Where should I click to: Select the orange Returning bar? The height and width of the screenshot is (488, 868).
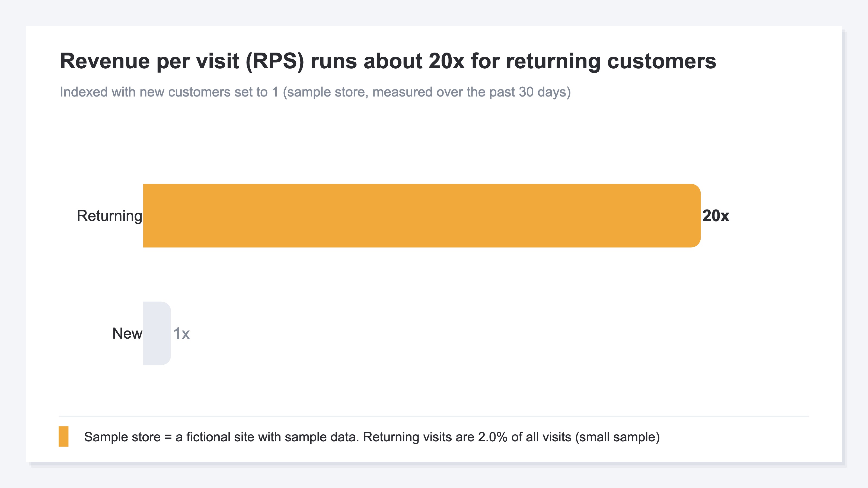click(422, 216)
